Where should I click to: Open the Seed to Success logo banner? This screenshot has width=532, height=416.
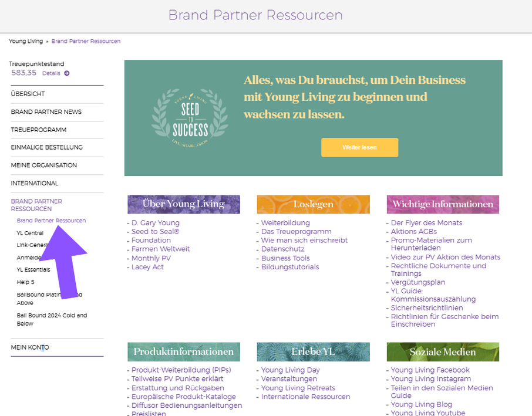[190, 118]
